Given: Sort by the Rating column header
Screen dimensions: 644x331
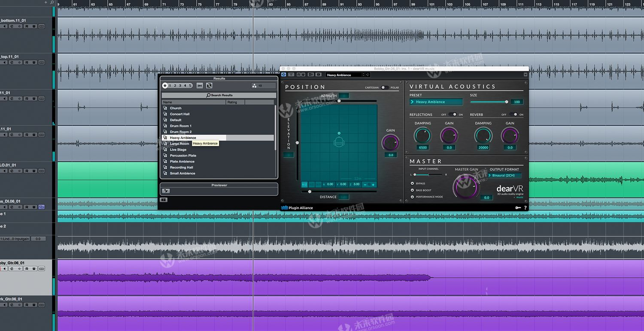Looking at the screenshot, I should [235, 102].
